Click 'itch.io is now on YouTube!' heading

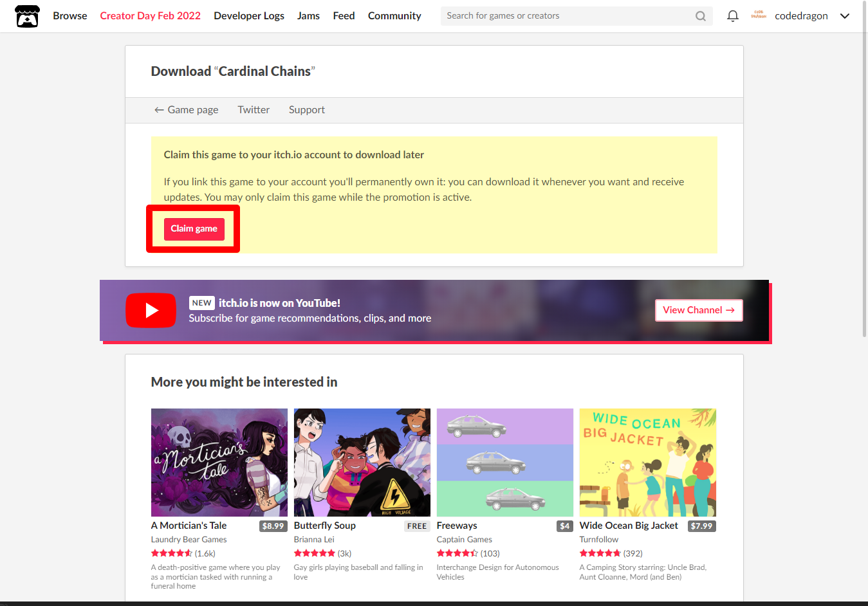click(279, 303)
